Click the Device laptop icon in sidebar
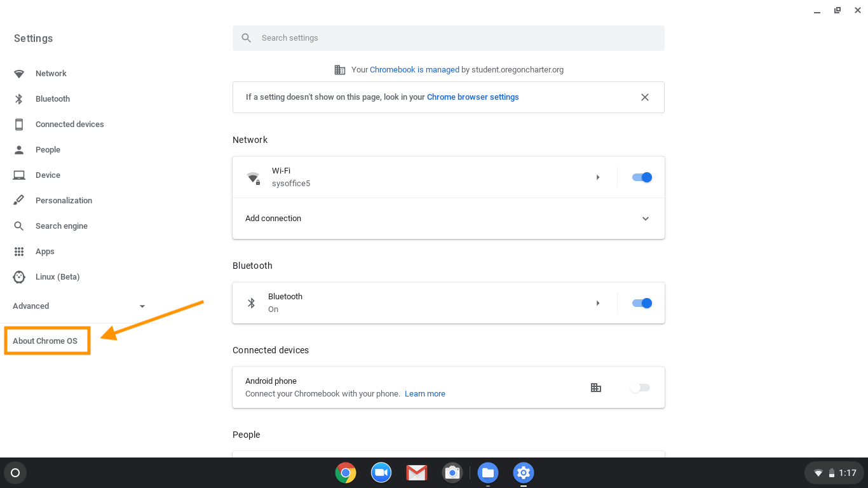Image resolution: width=868 pixels, height=488 pixels. click(19, 175)
